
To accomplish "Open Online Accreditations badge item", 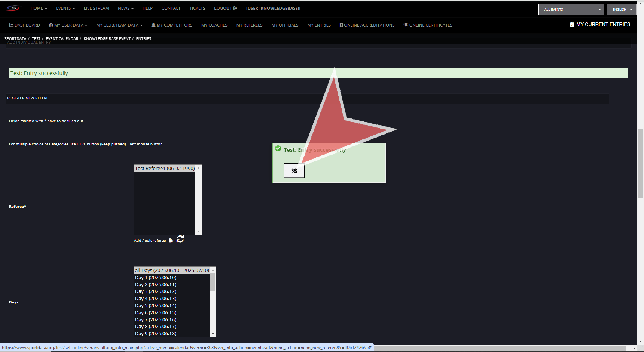I will tap(367, 25).
